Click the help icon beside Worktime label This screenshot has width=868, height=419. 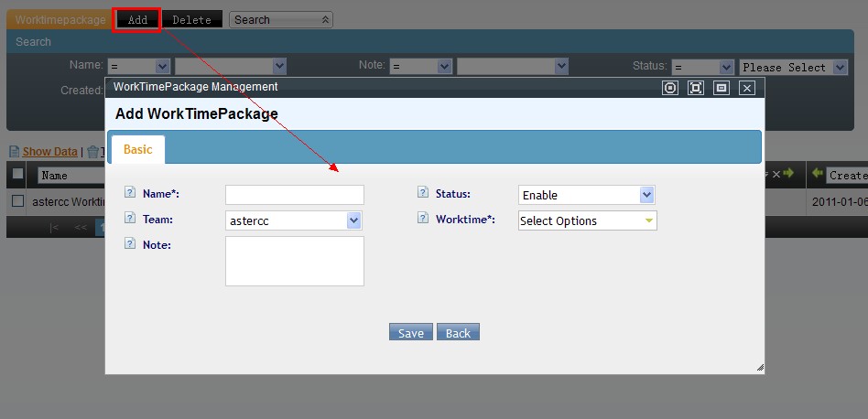(422, 219)
